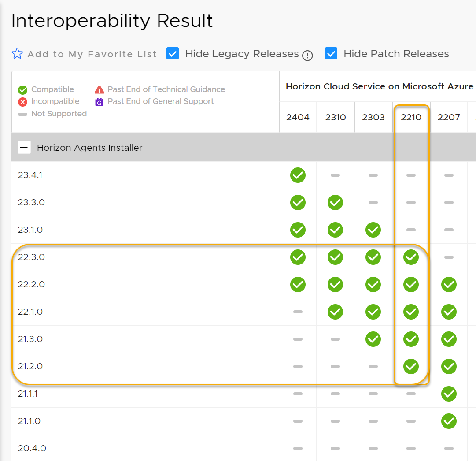The width and height of the screenshot is (476, 461).
Task: Click compatible check for 21.3.0 under 2303
Action: coord(373,339)
